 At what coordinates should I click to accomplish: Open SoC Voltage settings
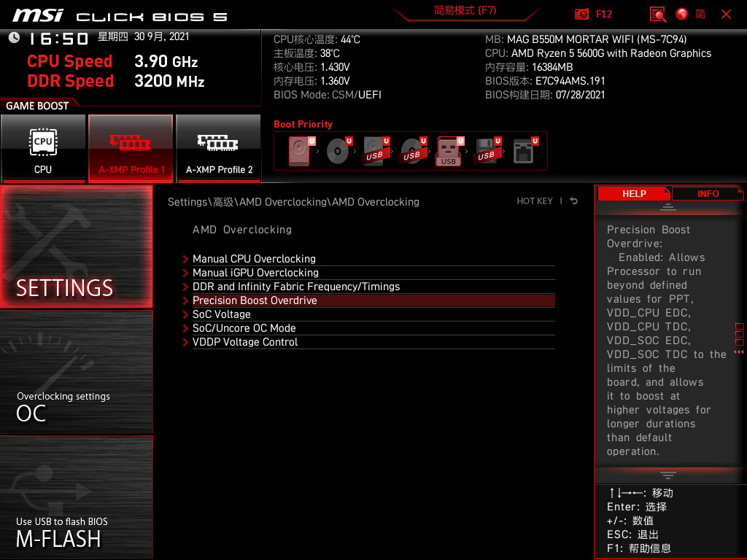[221, 314]
